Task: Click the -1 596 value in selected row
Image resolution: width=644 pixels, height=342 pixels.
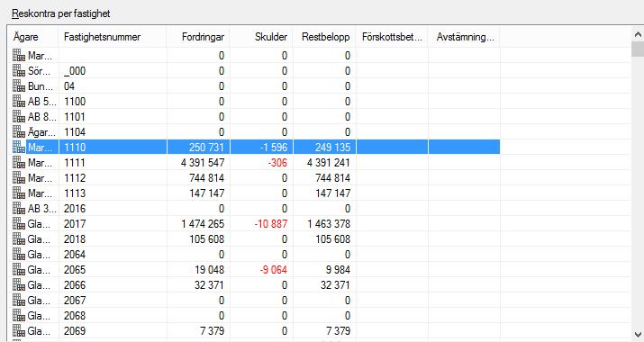Action: click(274, 147)
